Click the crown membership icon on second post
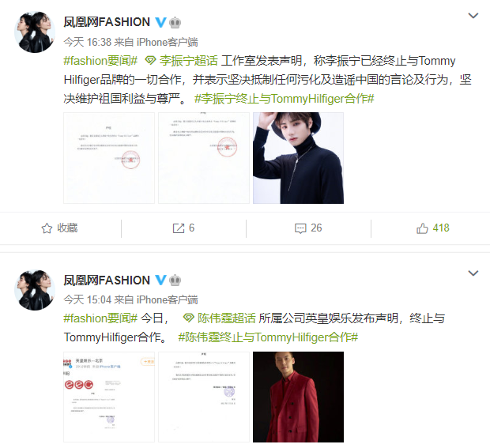Image resolution: width=490 pixels, height=448 pixels. [175, 280]
